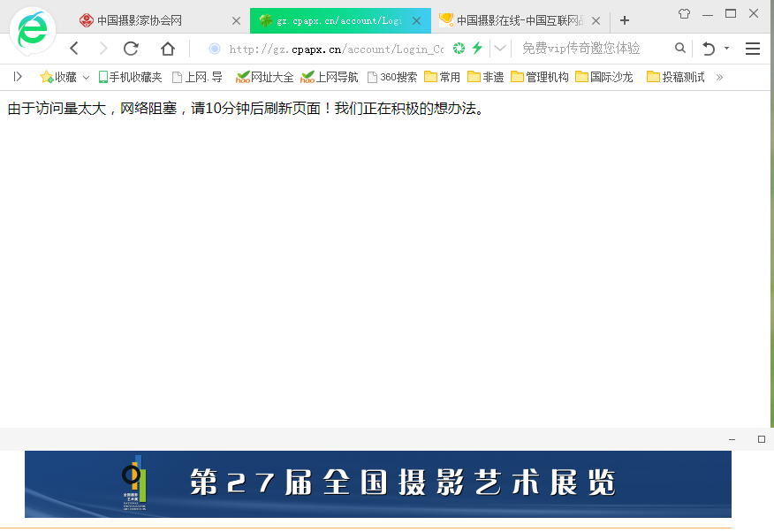Close the 中国摄影在线 tab
The image size is (774, 532).
click(x=596, y=20)
